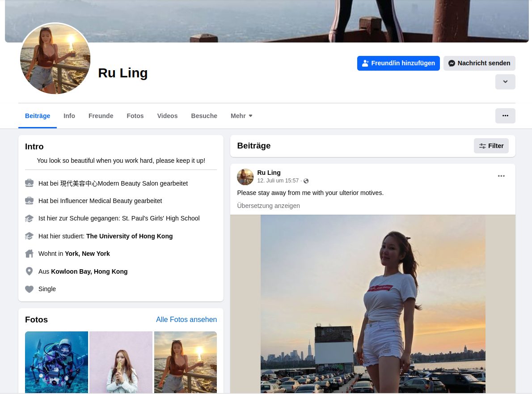Click the house icon beside Wohnt in York
532x394 pixels.
(29, 254)
